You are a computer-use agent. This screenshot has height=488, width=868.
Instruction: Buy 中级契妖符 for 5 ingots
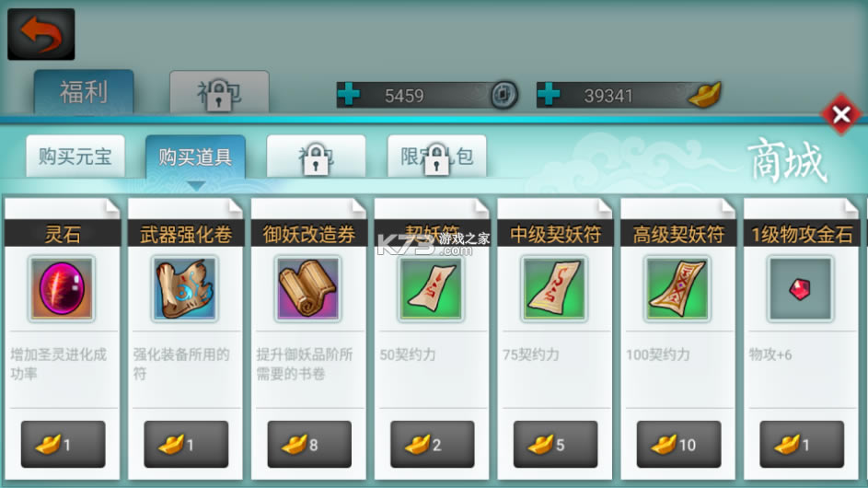point(555,444)
